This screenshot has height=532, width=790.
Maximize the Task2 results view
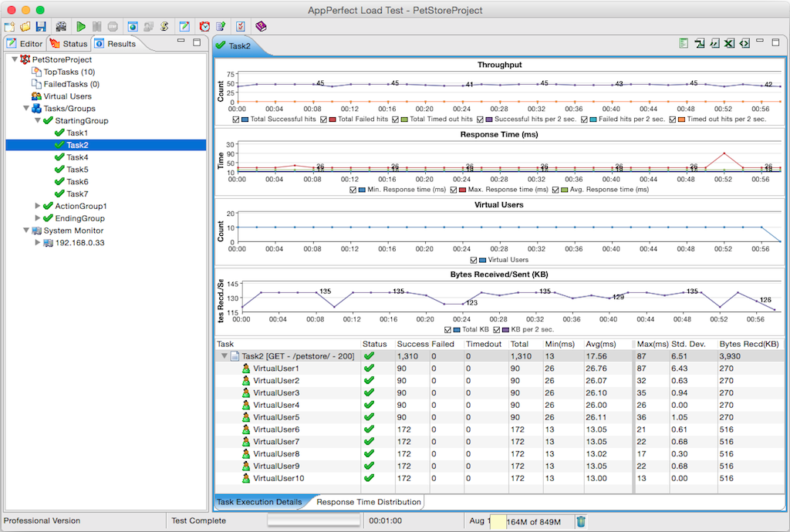tap(776, 42)
